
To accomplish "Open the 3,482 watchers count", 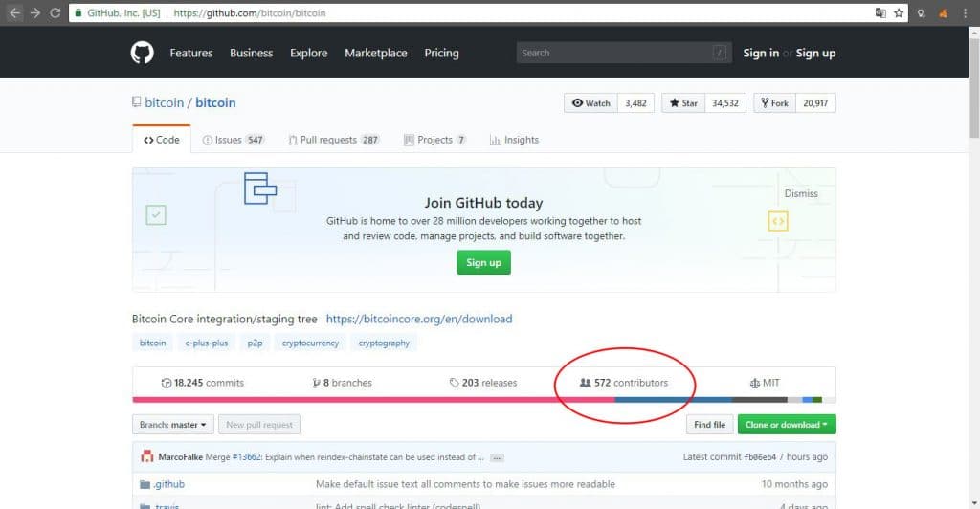I will 635,103.
